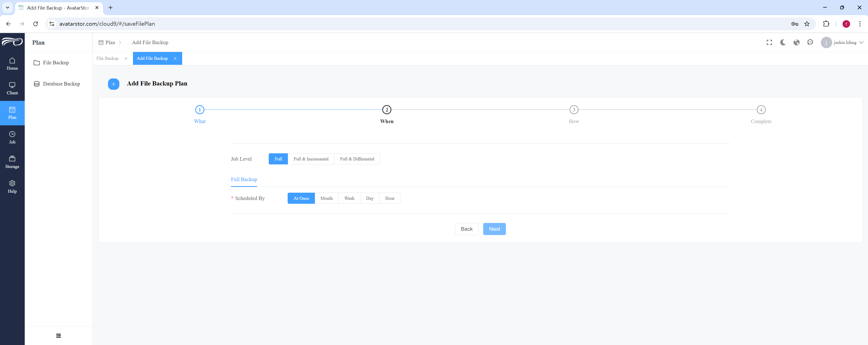
Task: Go back in browser history
Action: coord(8,24)
